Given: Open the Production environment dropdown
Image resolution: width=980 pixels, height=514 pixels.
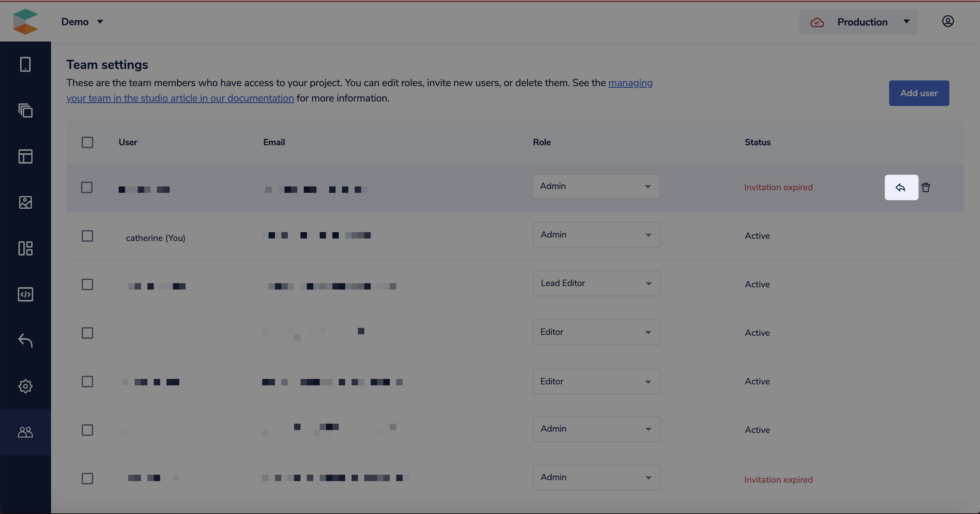Looking at the screenshot, I should pyautogui.click(x=859, y=22).
